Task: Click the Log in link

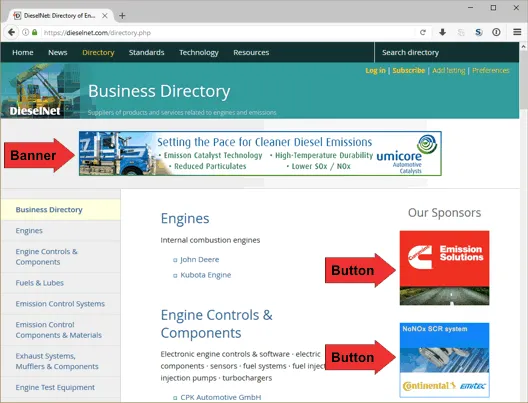Action: pos(375,70)
